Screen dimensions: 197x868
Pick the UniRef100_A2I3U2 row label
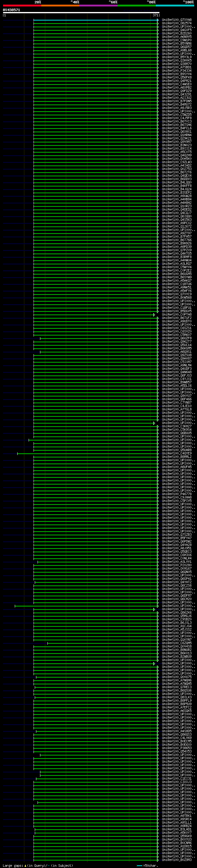point(177,98)
